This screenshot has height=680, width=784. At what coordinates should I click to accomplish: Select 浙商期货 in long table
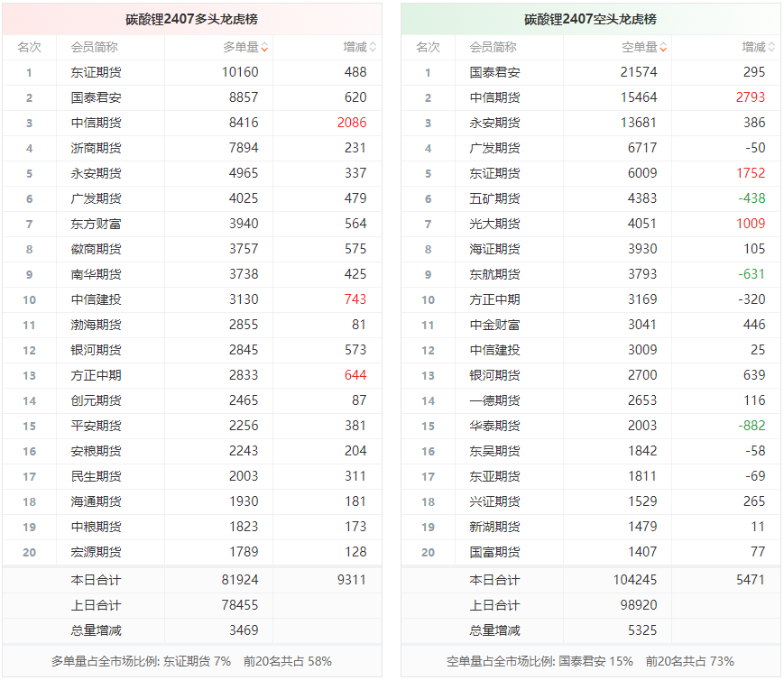tap(96, 148)
